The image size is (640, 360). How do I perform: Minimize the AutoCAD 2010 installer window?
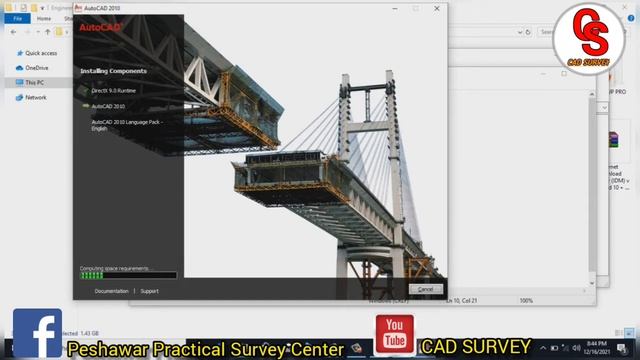point(395,8)
